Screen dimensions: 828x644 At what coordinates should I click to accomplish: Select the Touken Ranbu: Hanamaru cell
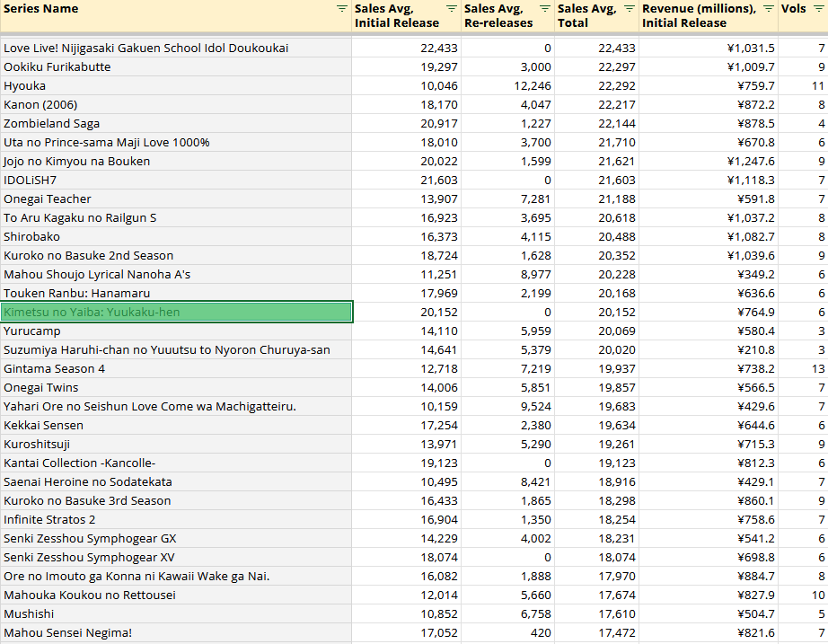(x=176, y=293)
